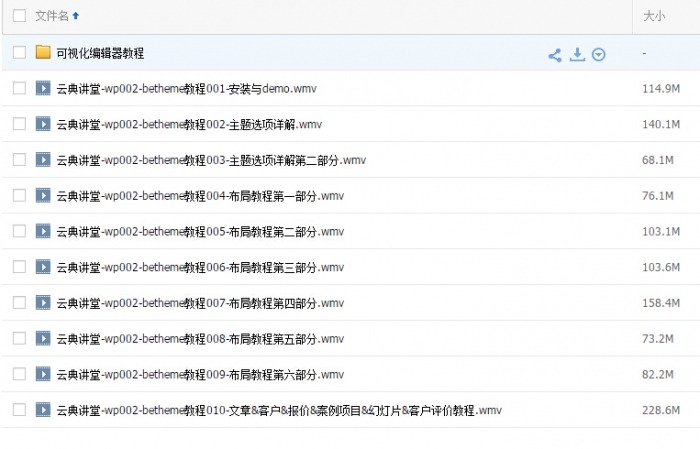This screenshot has width=700, height=449.
Task: Sort by the 文件名 column header
Action: click(x=52, y=16)
